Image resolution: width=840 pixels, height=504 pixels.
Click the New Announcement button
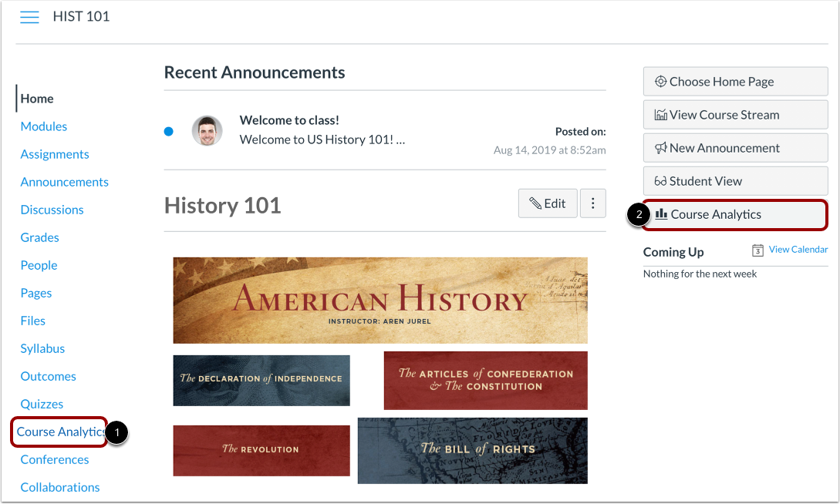(736, 148)
